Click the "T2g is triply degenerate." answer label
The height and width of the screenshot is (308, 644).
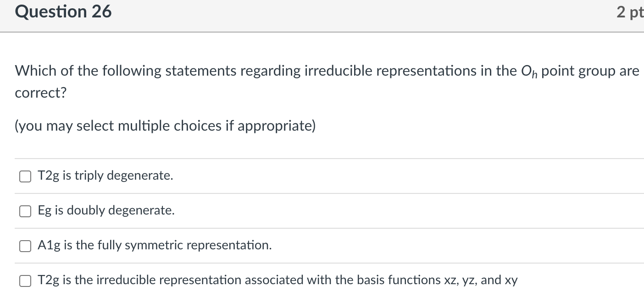[x=105, y=176]
